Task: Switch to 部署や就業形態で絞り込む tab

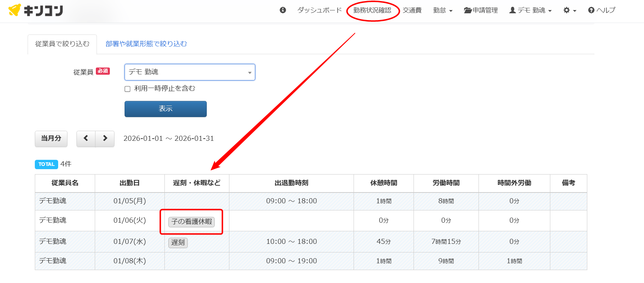Action: [x=146, y=44]
